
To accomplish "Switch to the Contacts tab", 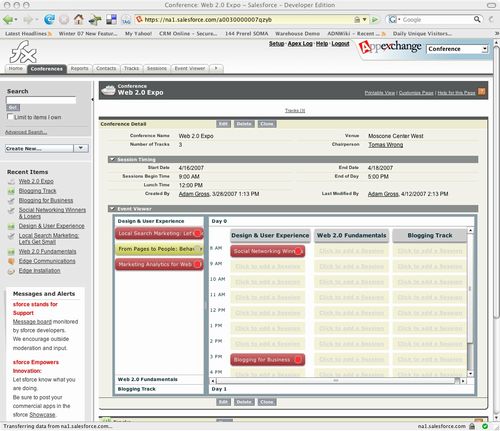I will (x=106, y=68).
